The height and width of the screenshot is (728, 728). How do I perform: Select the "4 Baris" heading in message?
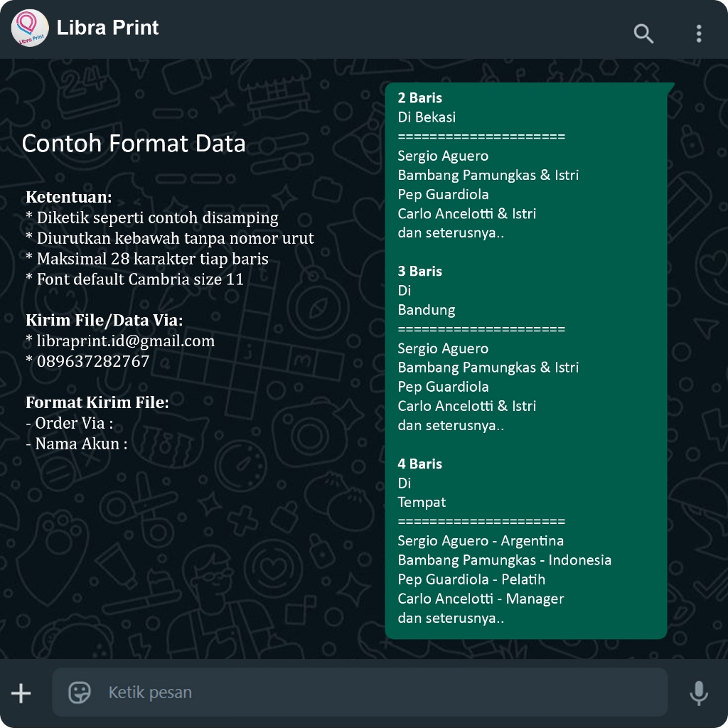(x=419, y=464)
